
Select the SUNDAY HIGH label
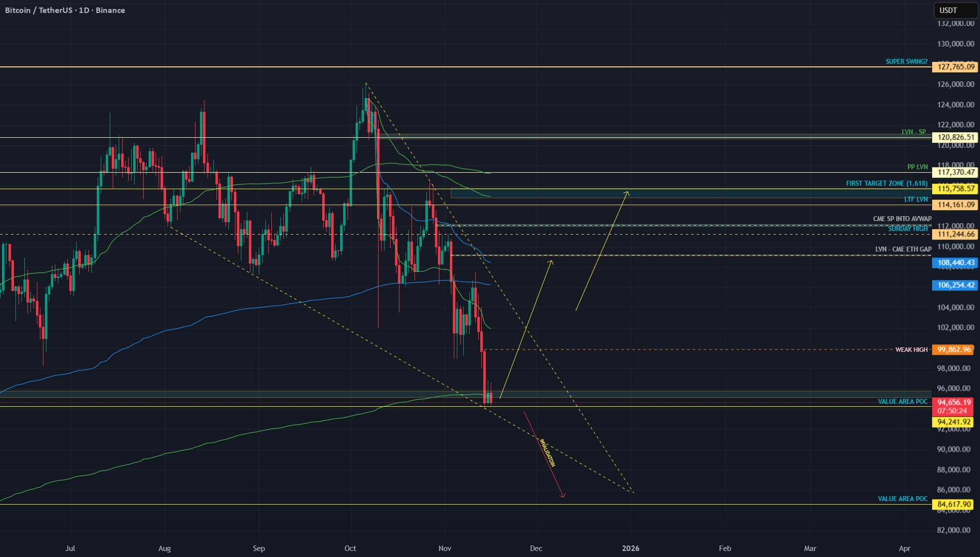pos(908,229)
